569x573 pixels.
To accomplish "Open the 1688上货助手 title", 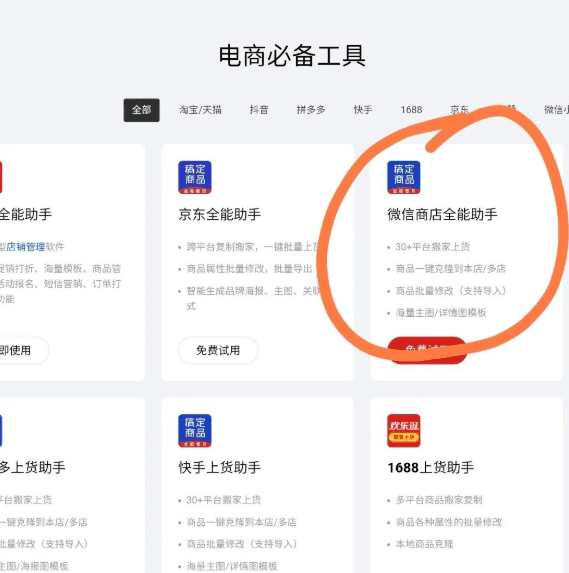I will (x=430, y=467).
